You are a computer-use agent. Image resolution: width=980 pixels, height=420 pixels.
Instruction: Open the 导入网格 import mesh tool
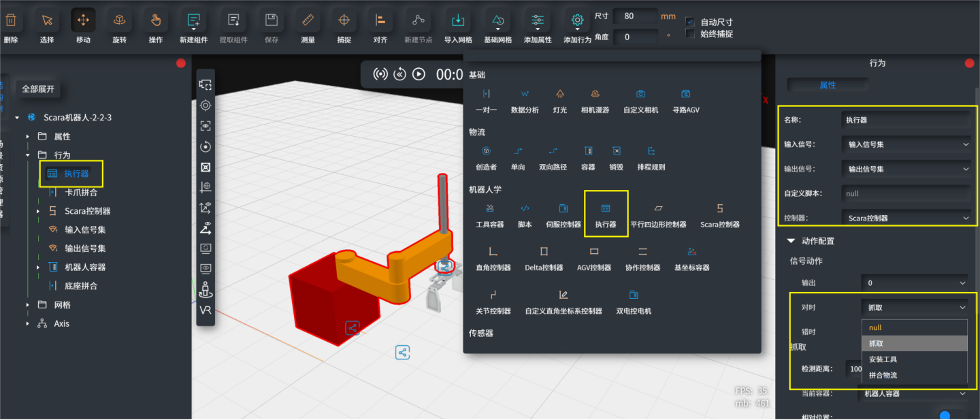coord(458,20)
